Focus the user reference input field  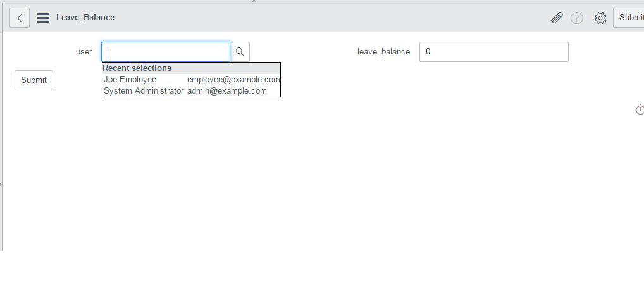[166, 52]
